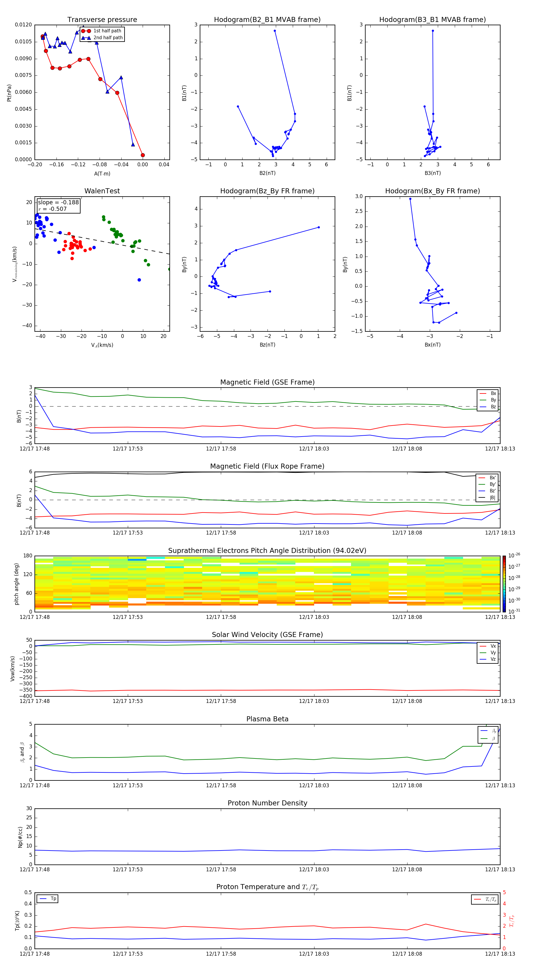Click the By legend entry in GSE plot
Screen dimensions: 535x980
pyautogui.click(x=488, y=400)
